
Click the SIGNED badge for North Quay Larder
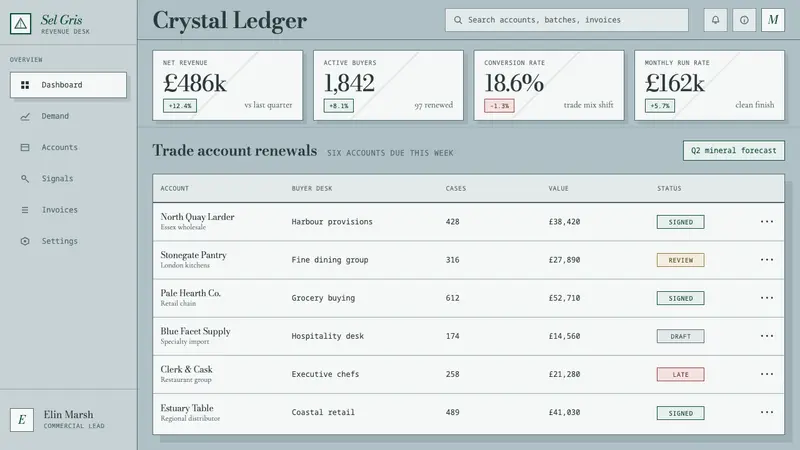click(681, 222)
